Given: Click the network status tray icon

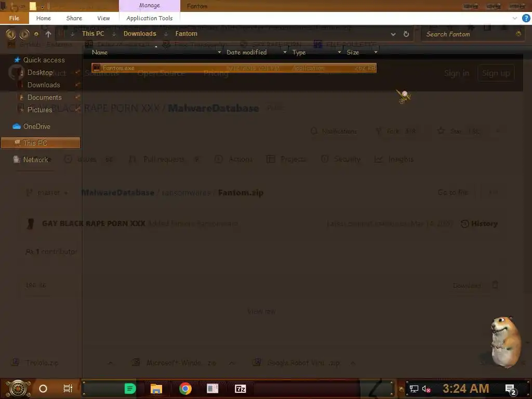Looking at the screenshot, I should pos(414,389).
